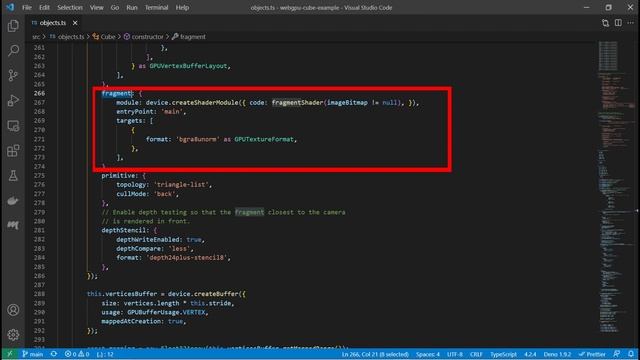This screenshot has height=360, width=640.
Task: Click line number 288 in the gutter
Action: 39,294
